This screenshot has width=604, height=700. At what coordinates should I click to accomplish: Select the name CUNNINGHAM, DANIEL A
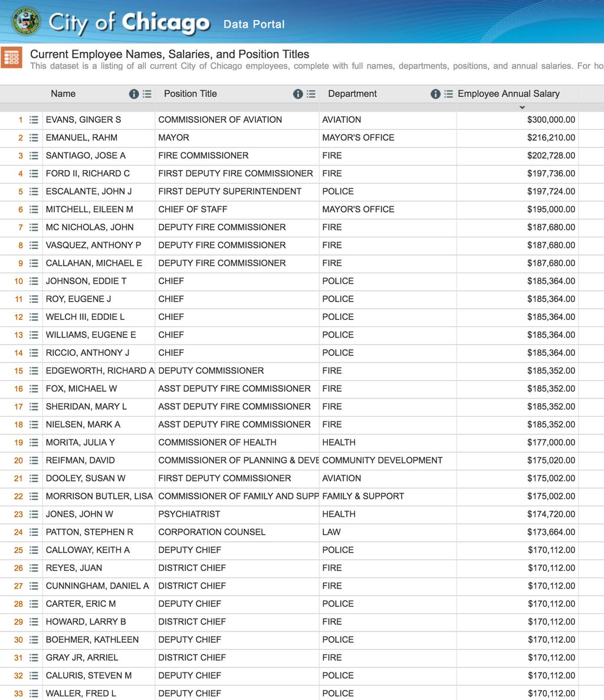(97, 585)
